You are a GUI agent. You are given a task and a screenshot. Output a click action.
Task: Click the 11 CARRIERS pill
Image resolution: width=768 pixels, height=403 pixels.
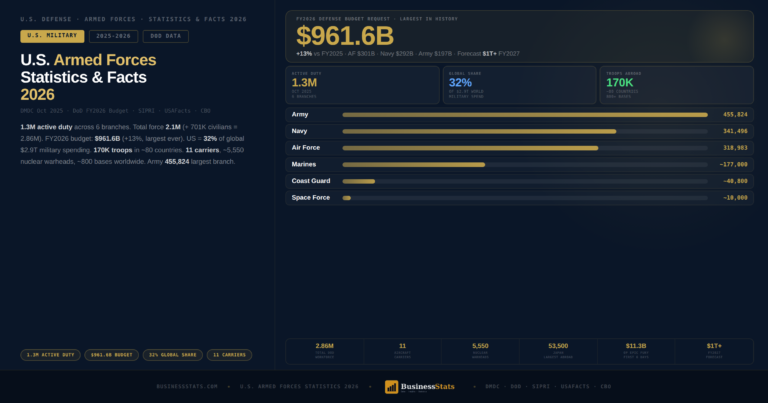(x=229, y=355)
